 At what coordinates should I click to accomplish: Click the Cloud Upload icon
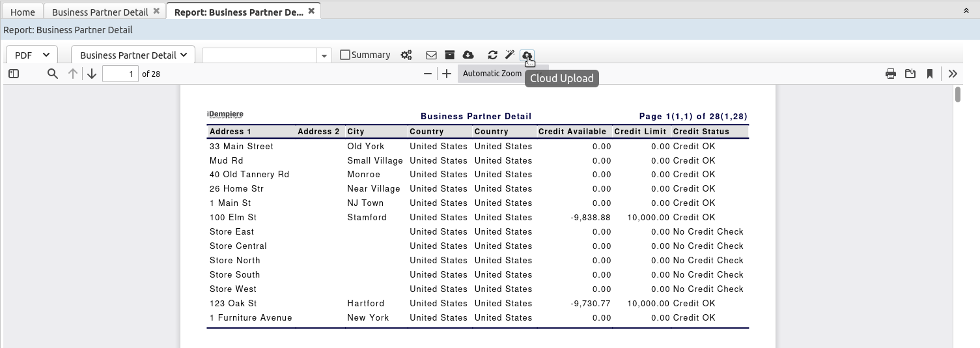click(x=527, y=55)
